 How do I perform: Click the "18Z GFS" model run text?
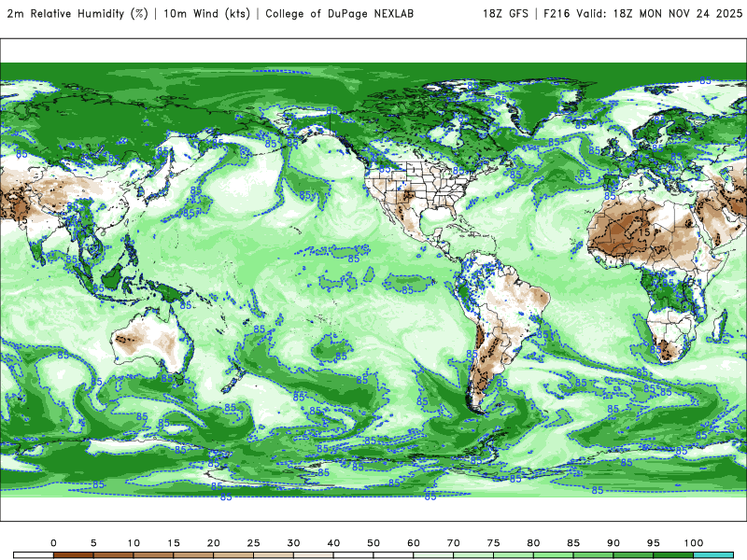[x=505, y=14]
